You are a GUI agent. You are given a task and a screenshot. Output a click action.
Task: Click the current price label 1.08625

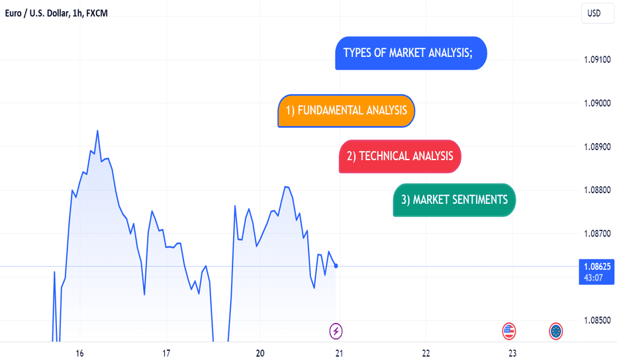click(596, 271)
